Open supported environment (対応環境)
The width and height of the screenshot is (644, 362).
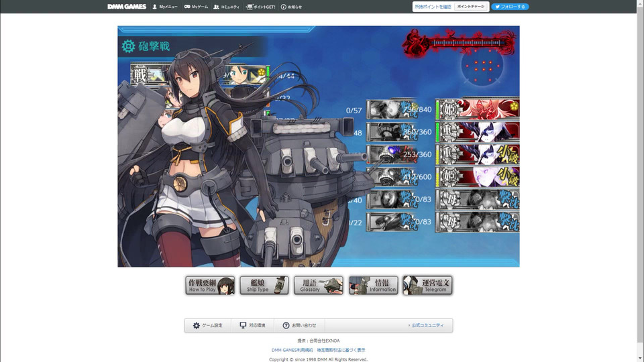(x=253, y=326)
